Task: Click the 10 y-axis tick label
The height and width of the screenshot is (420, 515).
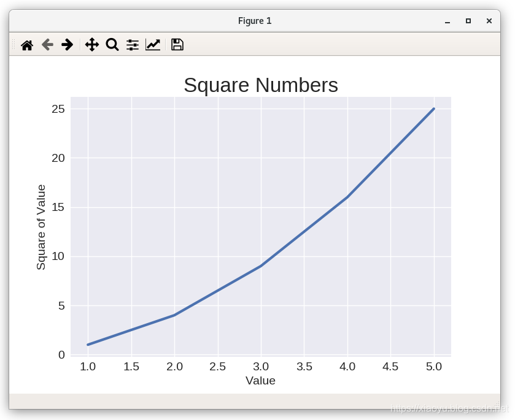Action: 58,256
